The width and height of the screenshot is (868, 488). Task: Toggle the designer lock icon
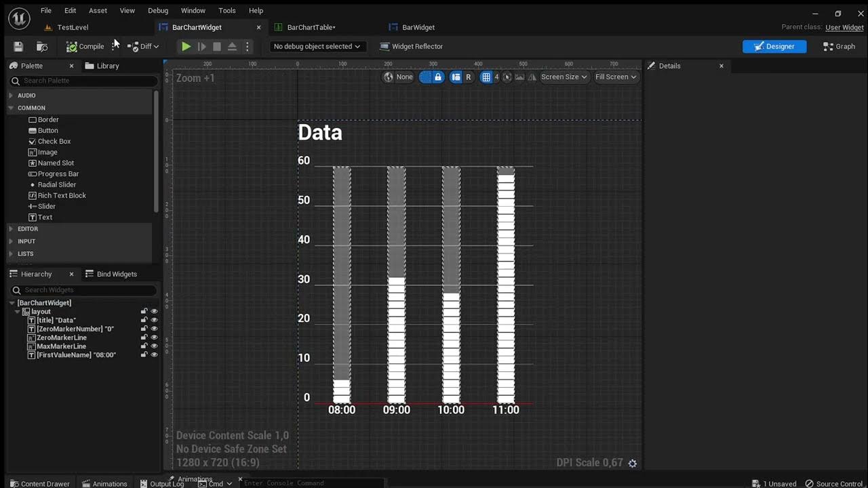[438, 77]
